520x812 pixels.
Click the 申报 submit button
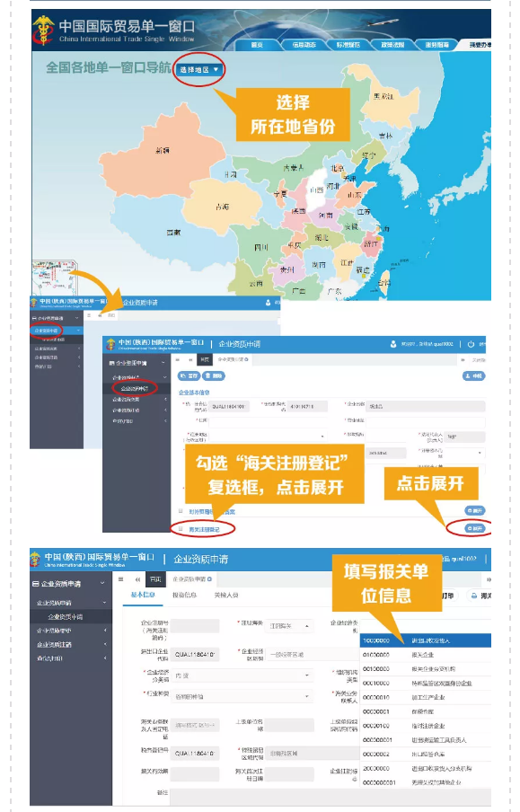click(473, 376)
